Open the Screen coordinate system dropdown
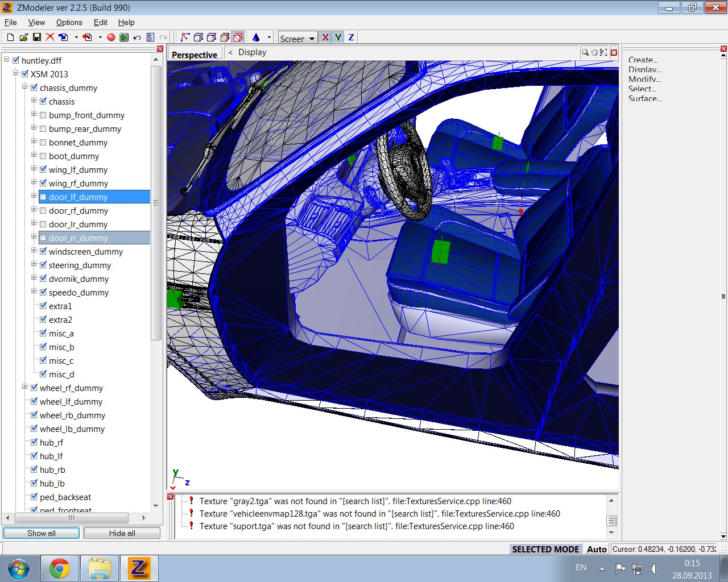 tap(312, 39)
